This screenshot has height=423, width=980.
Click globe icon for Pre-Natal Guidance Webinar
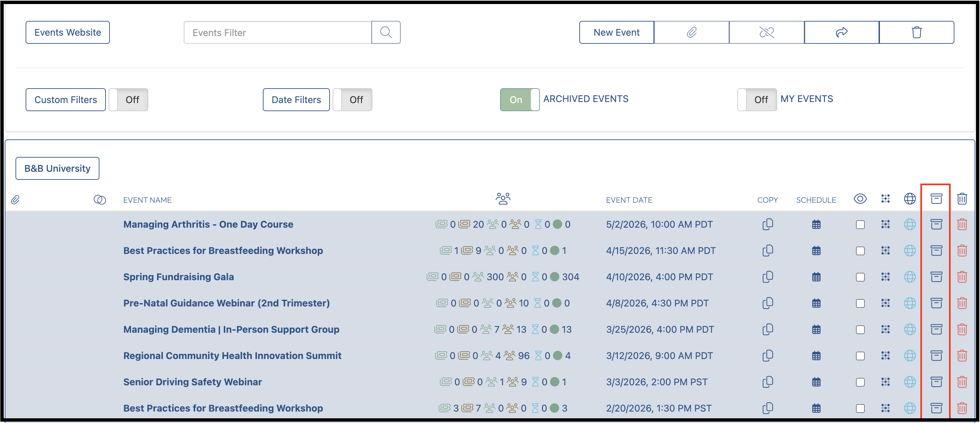[x=910, y=303]
